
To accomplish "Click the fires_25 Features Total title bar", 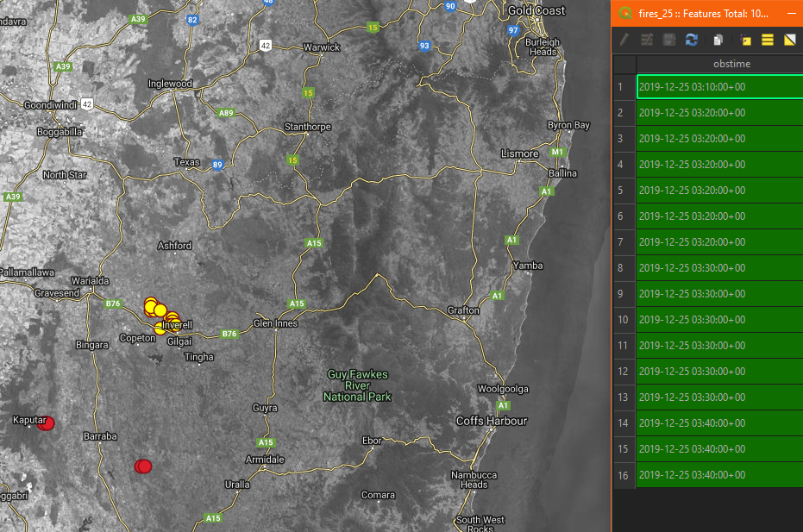I will [x=701, y=13].
